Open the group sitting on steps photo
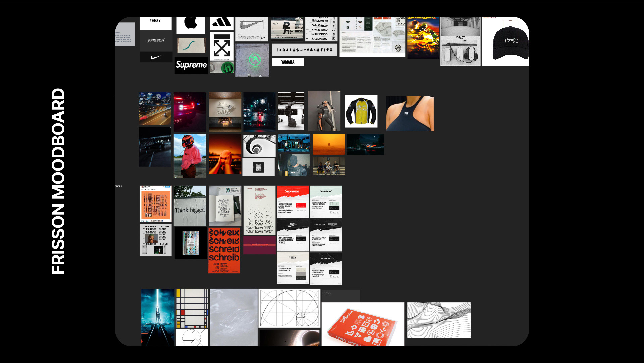 pyautogui.click(x=329, y=166)
